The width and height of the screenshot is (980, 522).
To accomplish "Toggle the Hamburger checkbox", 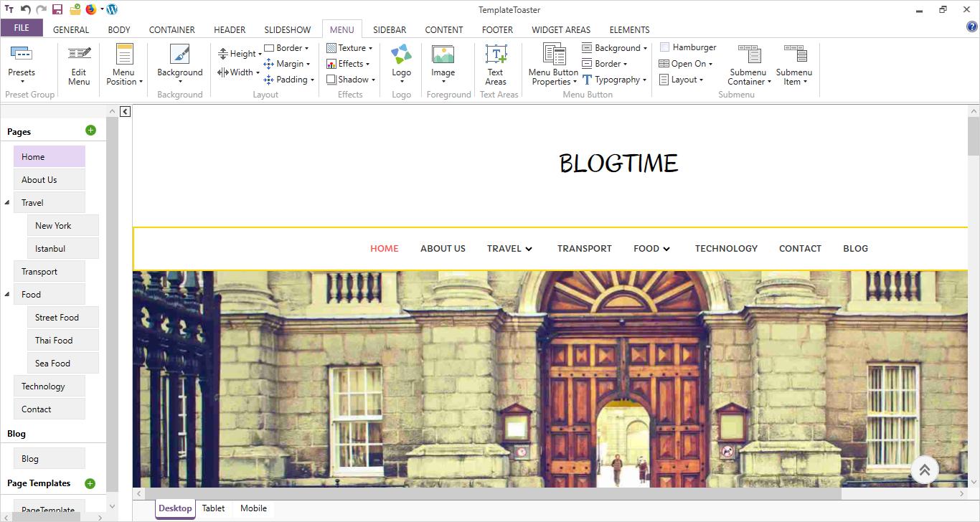I will 665,47.
